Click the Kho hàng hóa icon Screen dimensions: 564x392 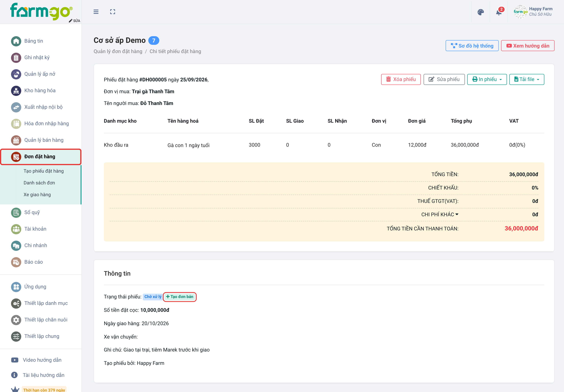16,90
